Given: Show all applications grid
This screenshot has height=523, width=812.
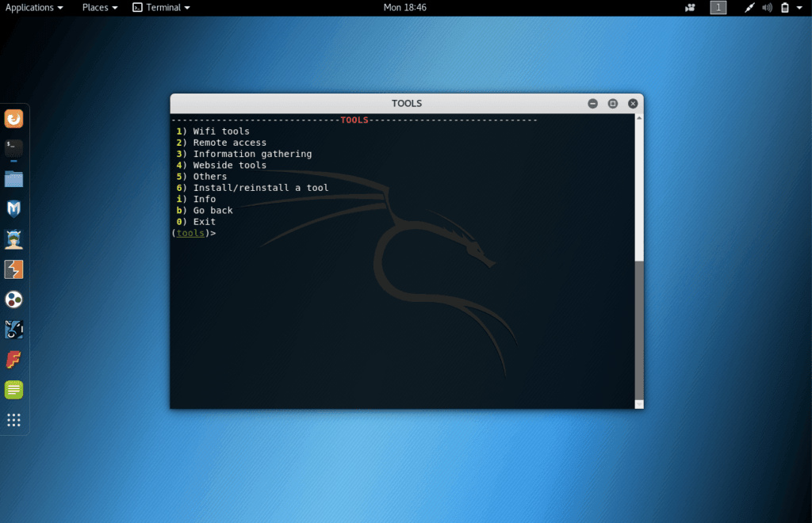Looking at the screenshot, I should click(x=14, y=420).
